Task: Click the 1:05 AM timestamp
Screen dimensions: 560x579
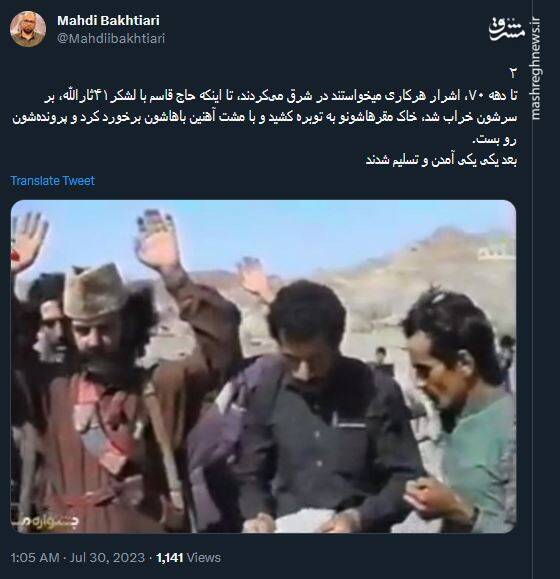Action: [35, 558]
